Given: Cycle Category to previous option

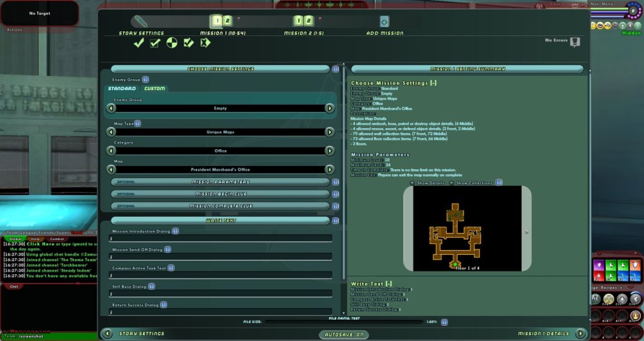Looking at the screenshot, I should click(111, 151).
